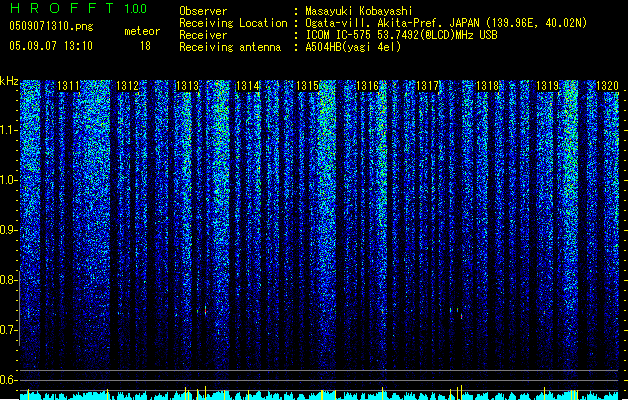Click the HROFFT 1.0.0 title text
The image size is (629, 400).
78,8
